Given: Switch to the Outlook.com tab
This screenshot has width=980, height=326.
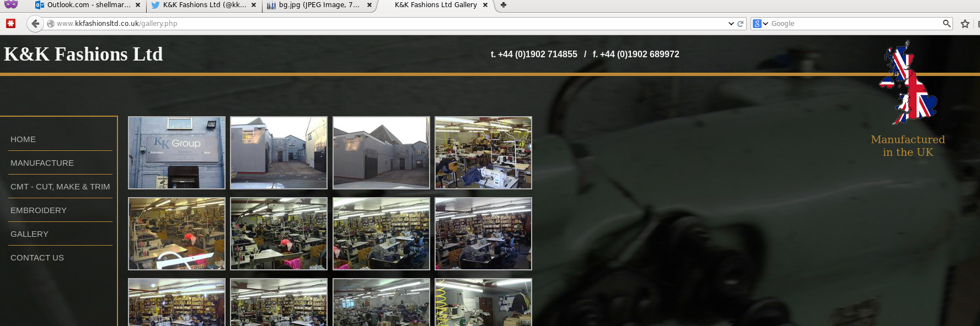Looking at the screenshot, I should point(88,5).
